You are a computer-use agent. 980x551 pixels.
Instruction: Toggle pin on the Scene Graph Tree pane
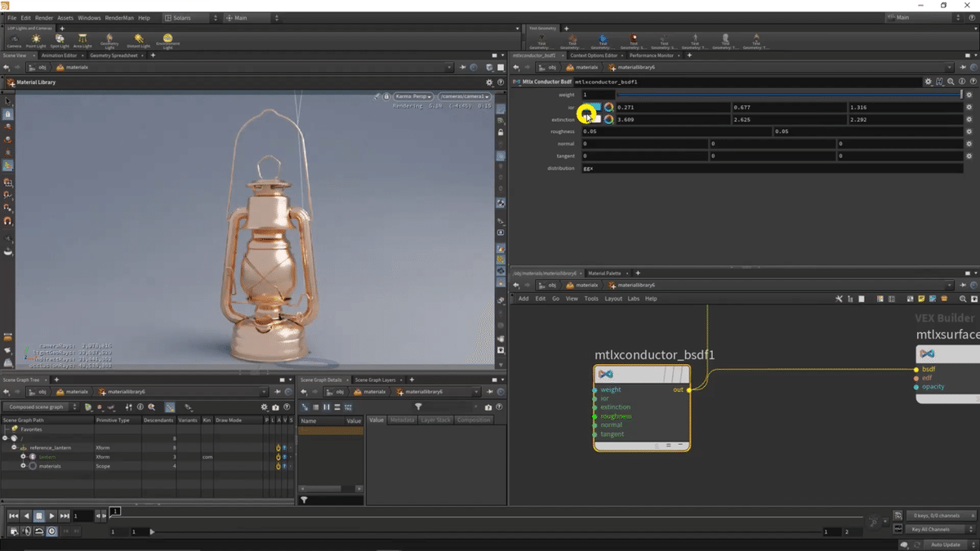(x=277, y=392)
